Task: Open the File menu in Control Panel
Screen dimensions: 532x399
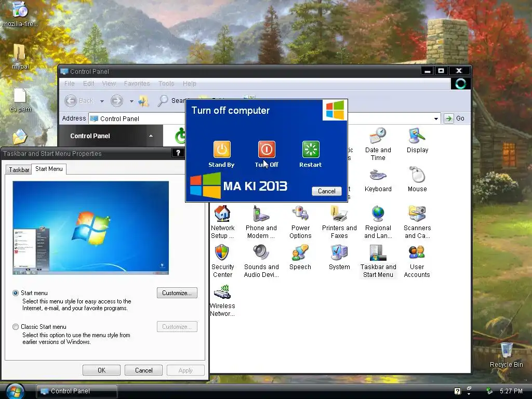Action: pos(69,84)
